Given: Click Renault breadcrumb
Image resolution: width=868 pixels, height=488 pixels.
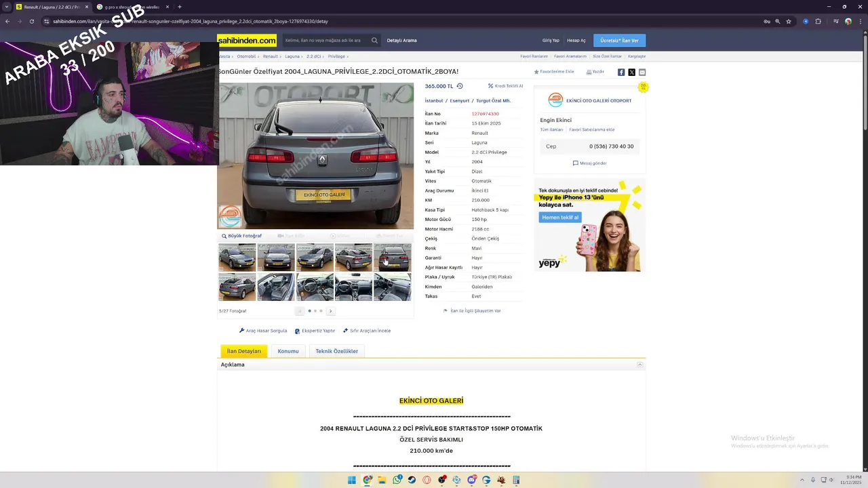Looking at the screenshot, I should (271, 56).
